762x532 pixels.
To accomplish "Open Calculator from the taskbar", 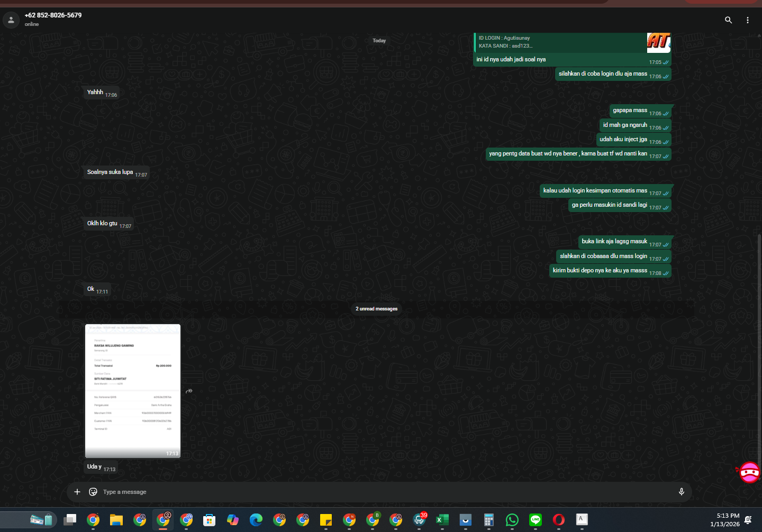I will click(x=489, y=520).
